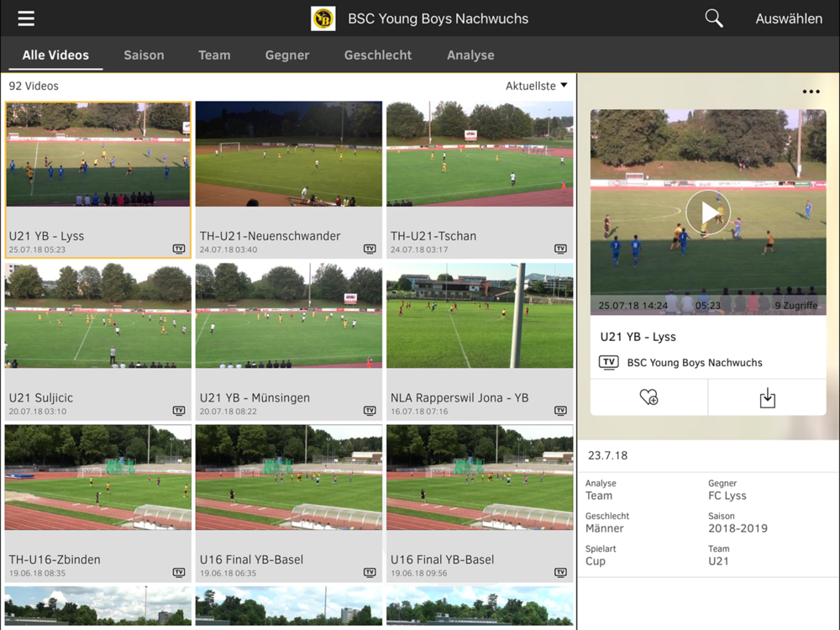Open the three-dots more options menu

(x=811, y=92)
